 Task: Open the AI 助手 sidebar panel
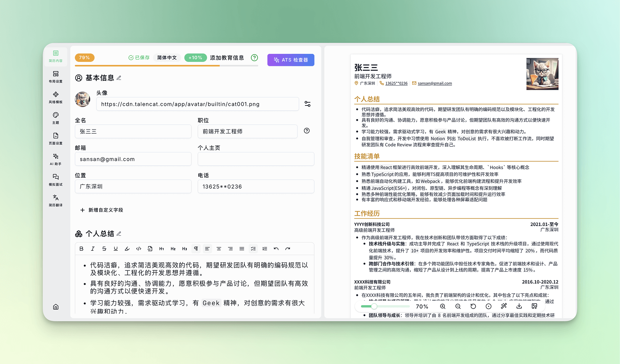click(x=55, y=159)
